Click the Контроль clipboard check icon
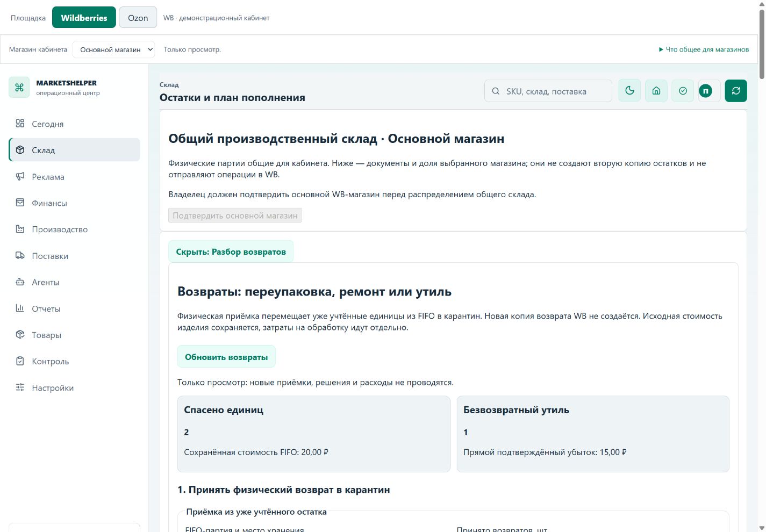The image size is (766, 532). click(x=20, y=361)
